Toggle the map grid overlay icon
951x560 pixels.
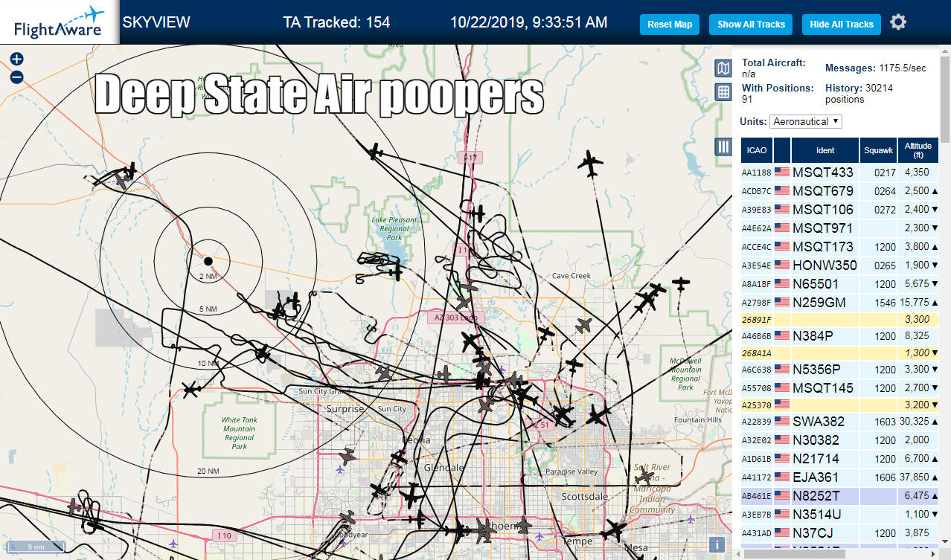(723, 92)
